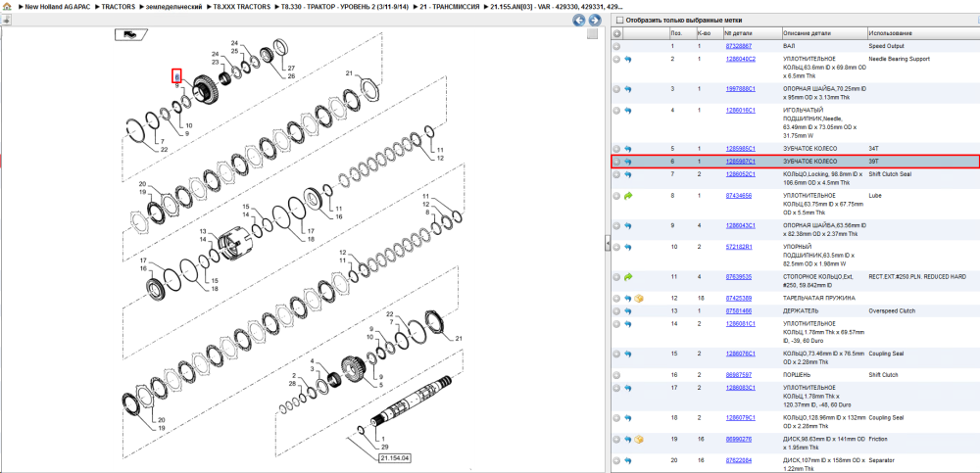Select callout 27 at the diagram's upper part
Screen dimensions: 980x473
(291, 68)
